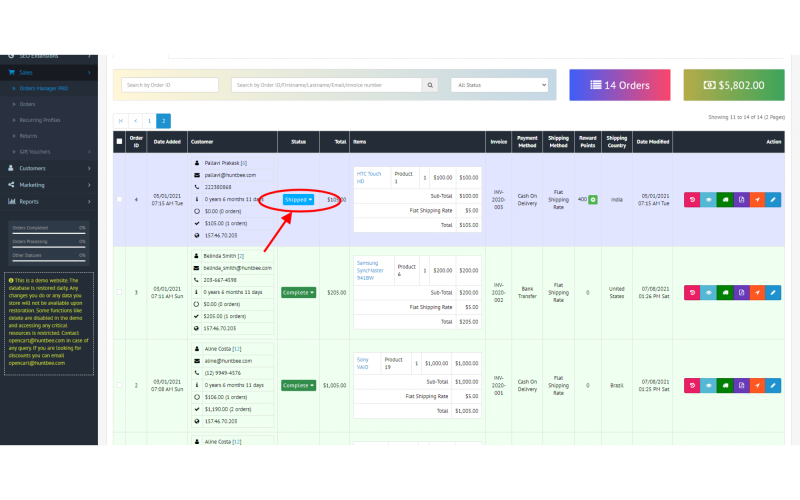Click pagination page 2 button
The height and width of the screenshot is (500, 800).
click(163, 121)
